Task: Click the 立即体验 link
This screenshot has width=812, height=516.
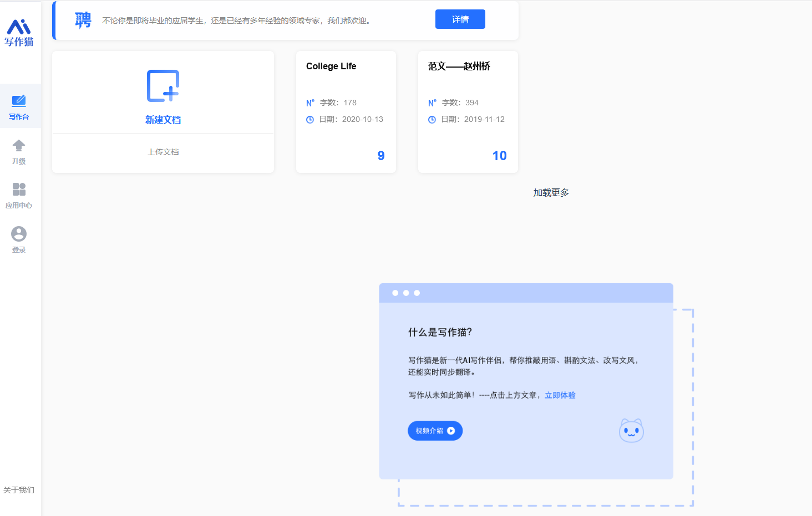Action: click(560, 395)
